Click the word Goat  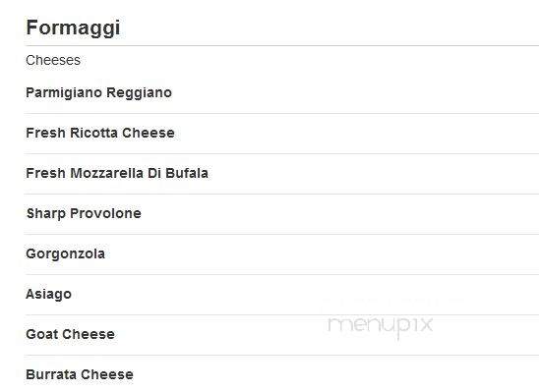42,334
